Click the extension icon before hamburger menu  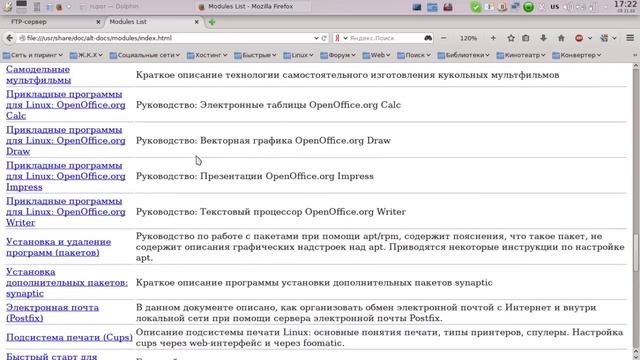tap(604, 38)
